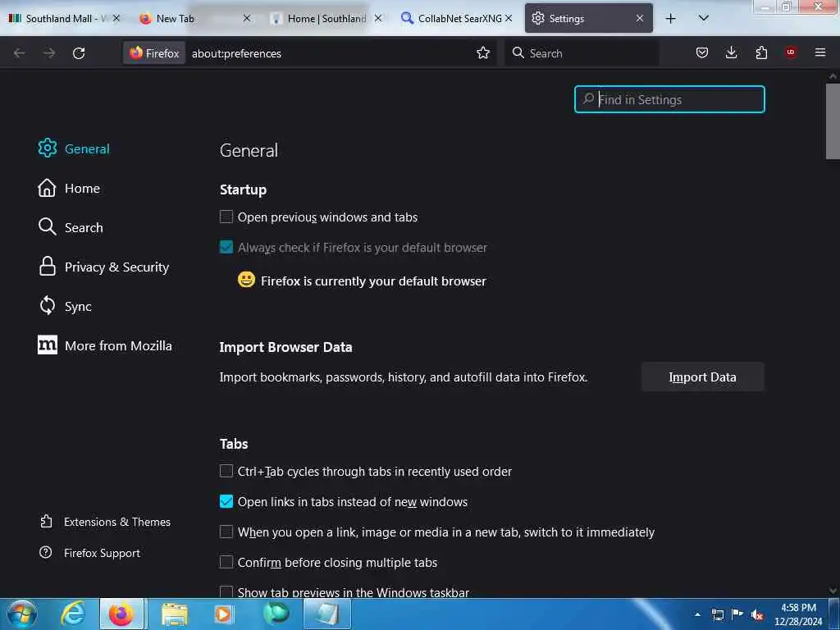
Task: Open a new tab with plus
Action: pyautogui.click(x=671, y=18)
